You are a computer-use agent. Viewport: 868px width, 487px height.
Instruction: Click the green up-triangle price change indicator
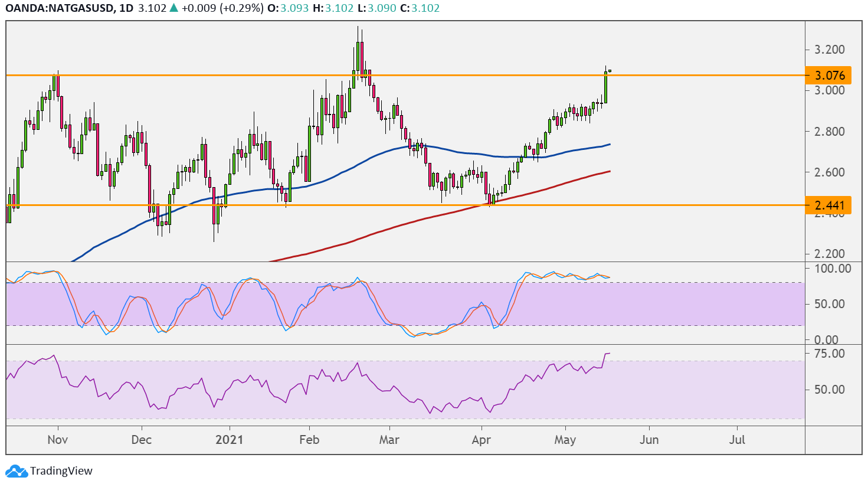173,8
